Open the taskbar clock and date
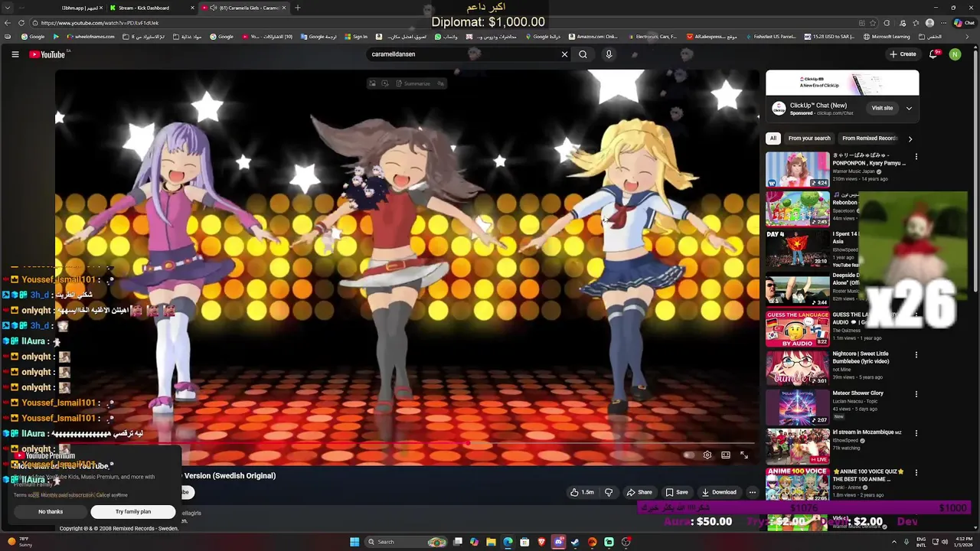The width and height of the screenshot is (980, 551). (962, 542)
